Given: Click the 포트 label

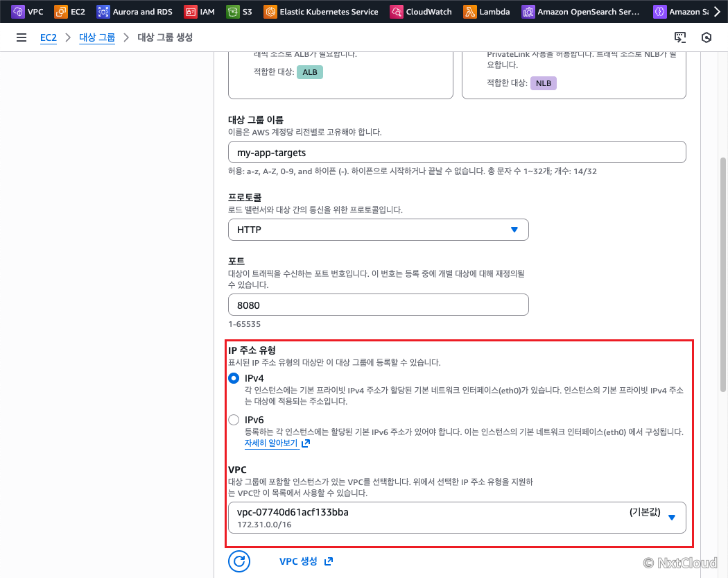Looking at the screenshot, I should point(236,261).
